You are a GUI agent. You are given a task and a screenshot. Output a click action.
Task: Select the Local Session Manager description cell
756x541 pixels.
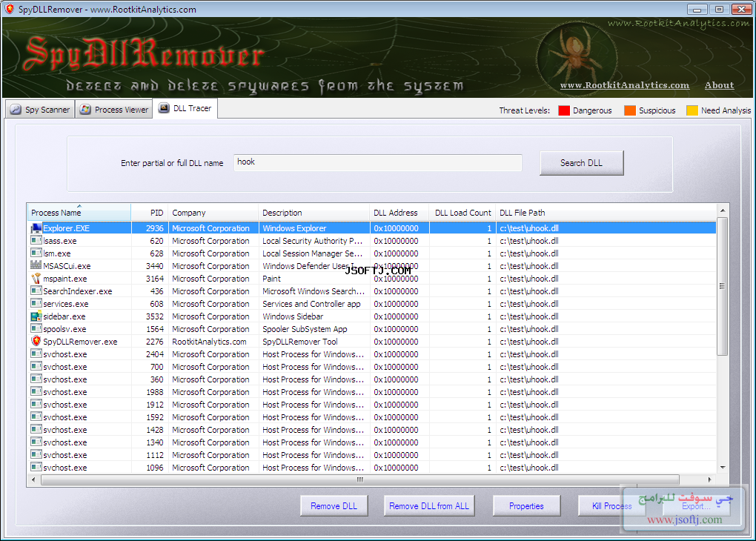(312, 253)
